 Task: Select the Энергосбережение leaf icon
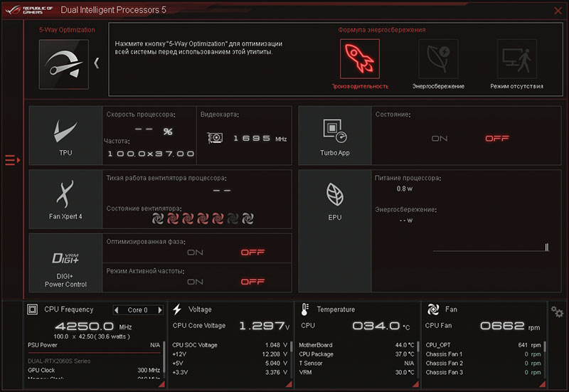coord(438,59)
